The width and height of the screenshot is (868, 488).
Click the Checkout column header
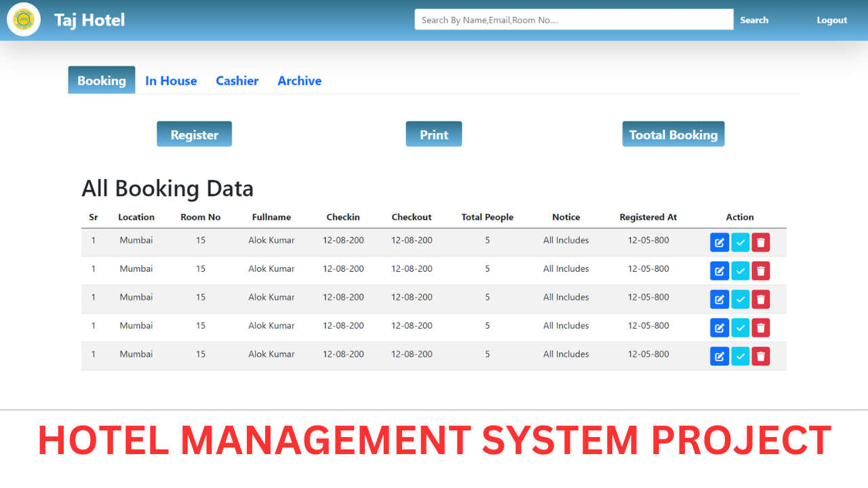[x=412, y=217]
